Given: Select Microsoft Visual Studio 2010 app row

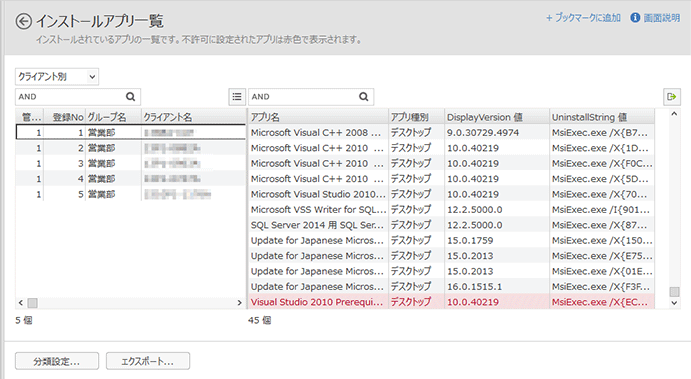Looking at the screenshot, I should point(452,194).
